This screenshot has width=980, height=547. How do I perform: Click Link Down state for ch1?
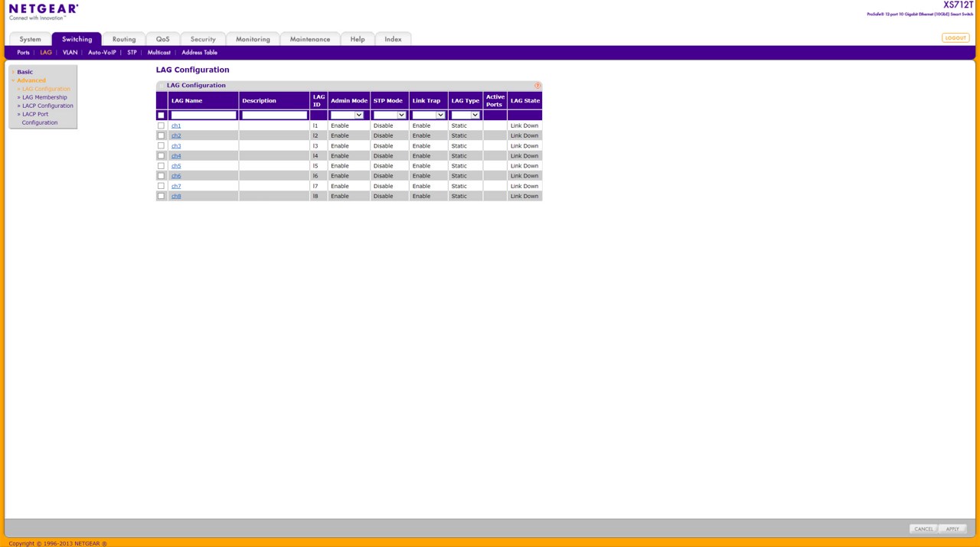524,125
